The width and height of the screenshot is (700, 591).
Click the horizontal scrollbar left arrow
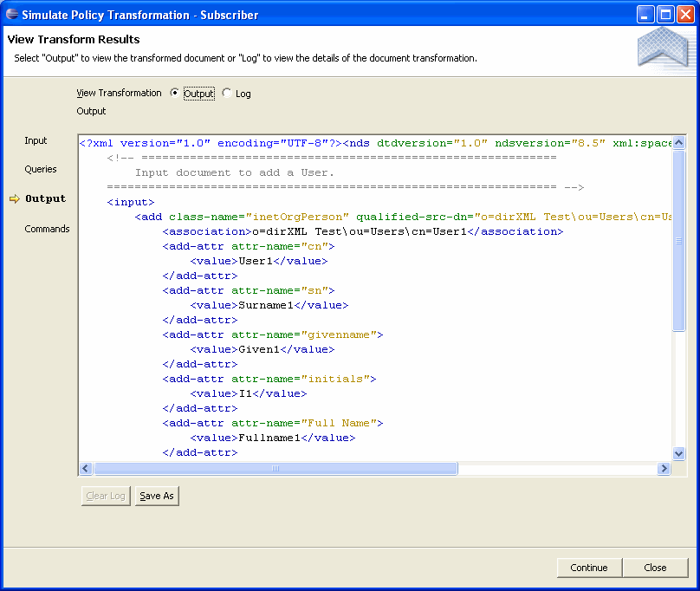86,469
